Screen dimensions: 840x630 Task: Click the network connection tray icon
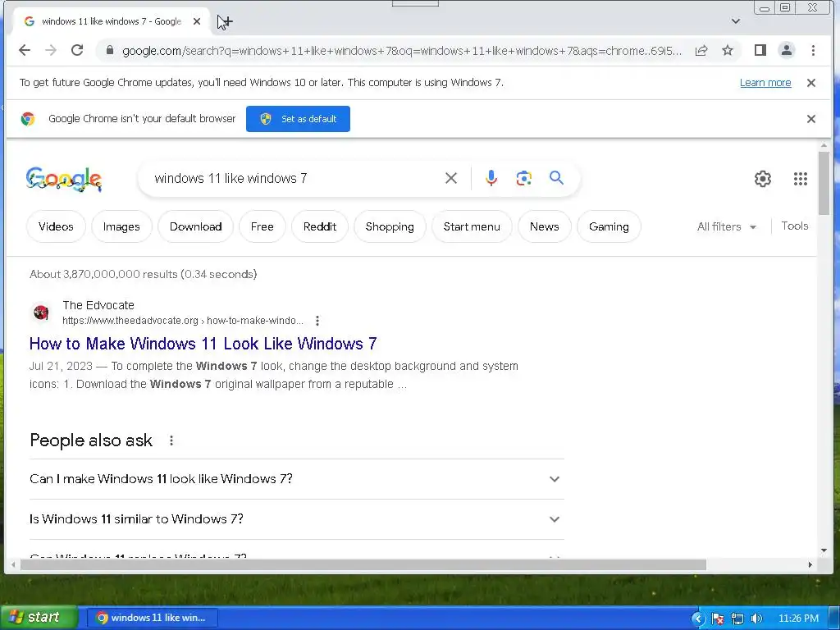(x=737, y=619)
